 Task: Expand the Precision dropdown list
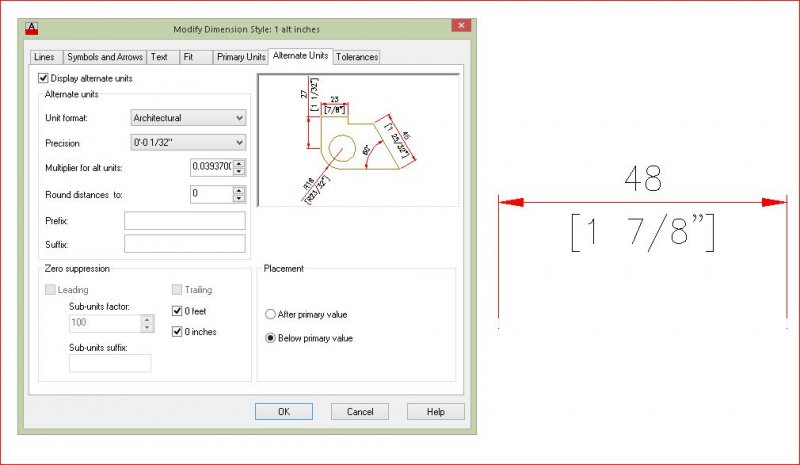[x=188, y=142]
